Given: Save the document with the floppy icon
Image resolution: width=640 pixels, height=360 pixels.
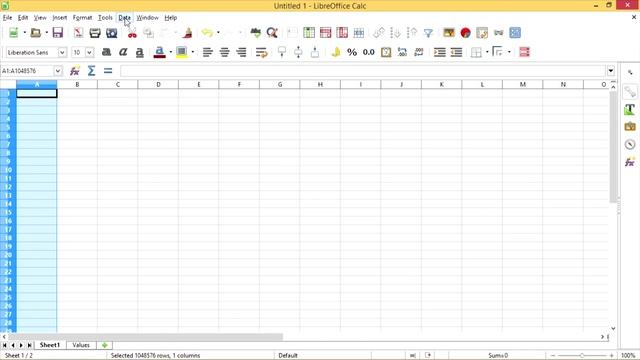Looking at the screenshot, I should [x=58, y=33].
